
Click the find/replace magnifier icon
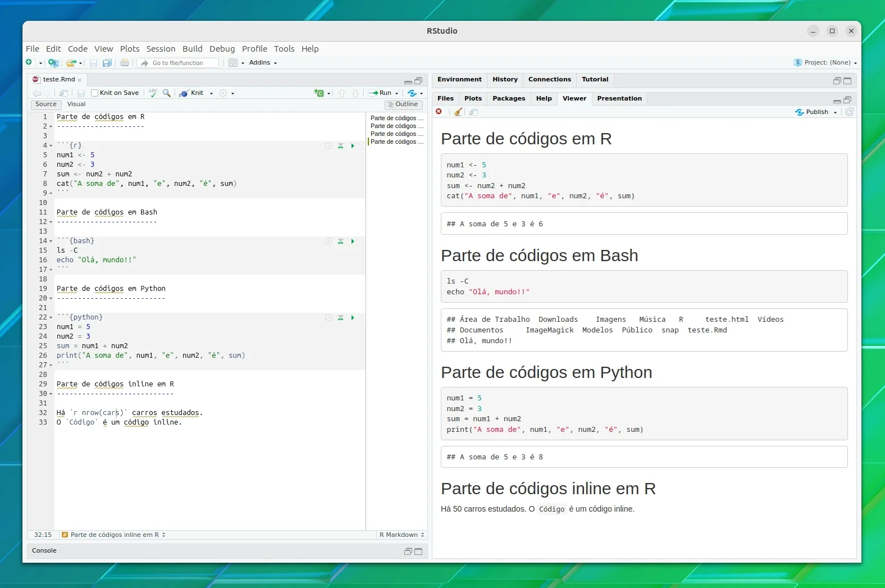167,93
